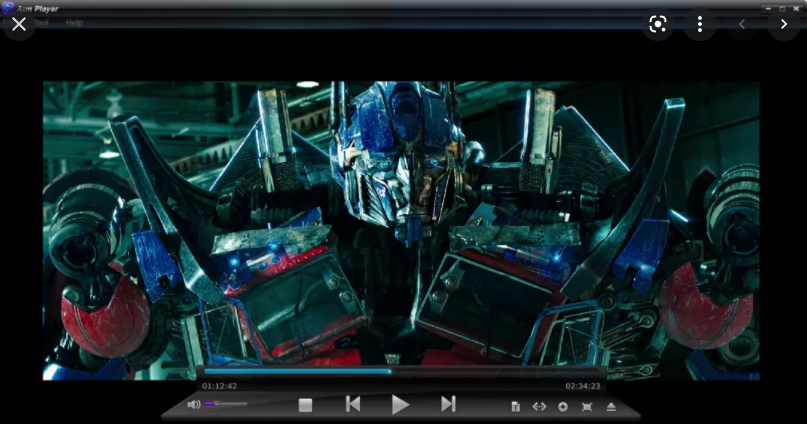This screenshot has width=807, height=424.
Task: Close the image viewer with X
Action: tap(19, 24)
